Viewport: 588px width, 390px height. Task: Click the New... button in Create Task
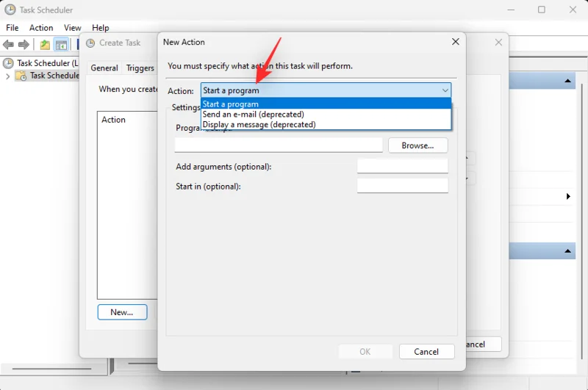coord(122,312)
